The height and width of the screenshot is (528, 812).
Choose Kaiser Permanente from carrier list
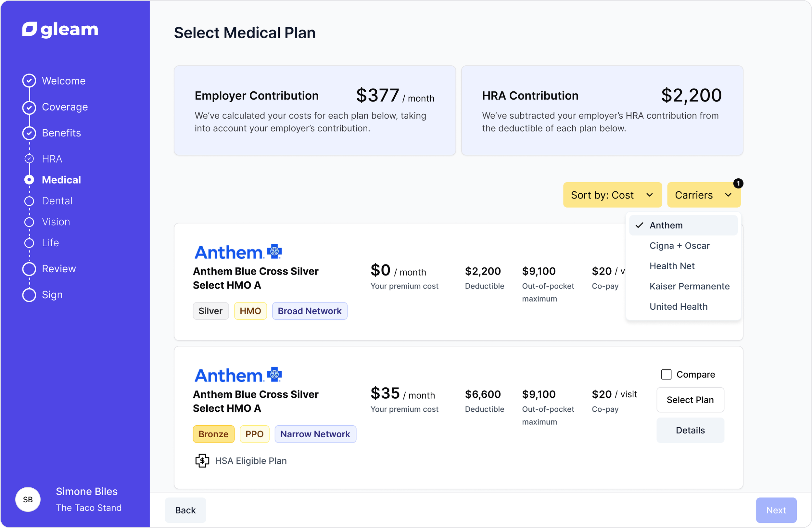tap(689, 286)
